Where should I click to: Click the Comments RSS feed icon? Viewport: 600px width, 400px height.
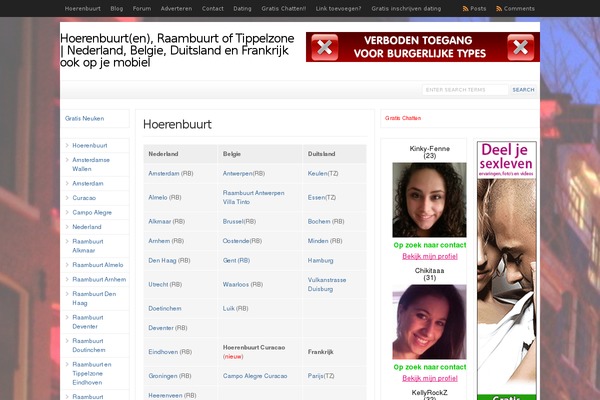tap(499, 8)
